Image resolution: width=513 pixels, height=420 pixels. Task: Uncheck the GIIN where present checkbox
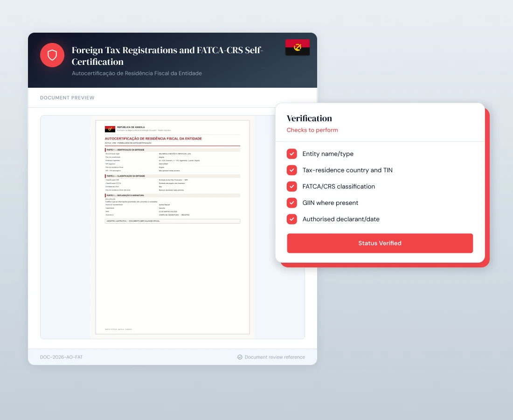(x=292, y=203)
